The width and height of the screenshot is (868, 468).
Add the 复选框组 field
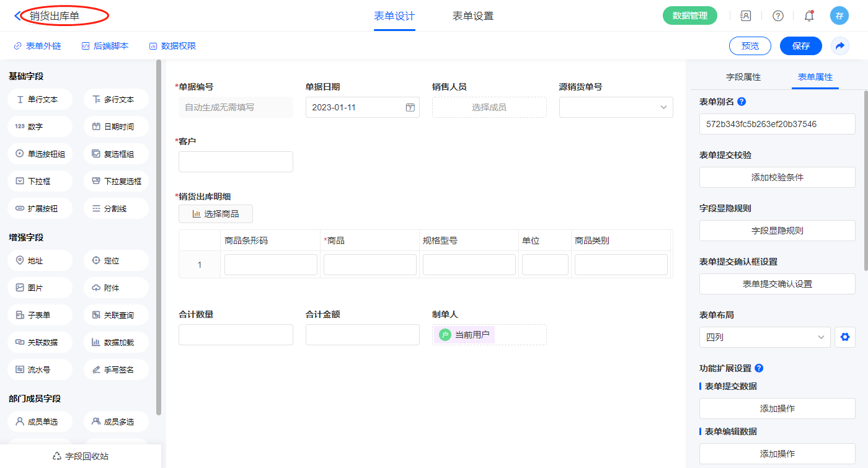pos(116,154)
